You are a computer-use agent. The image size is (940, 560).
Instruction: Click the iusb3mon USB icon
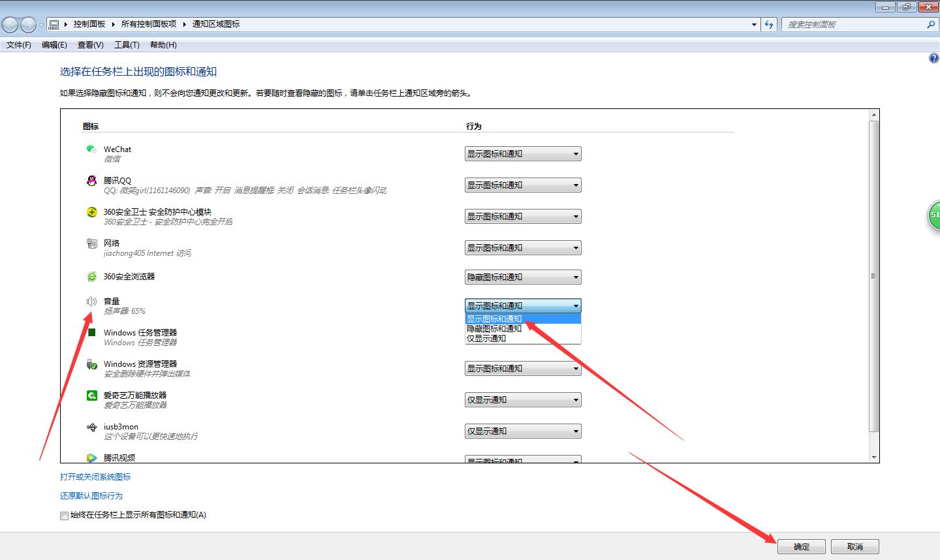click(x=91, y=427)
